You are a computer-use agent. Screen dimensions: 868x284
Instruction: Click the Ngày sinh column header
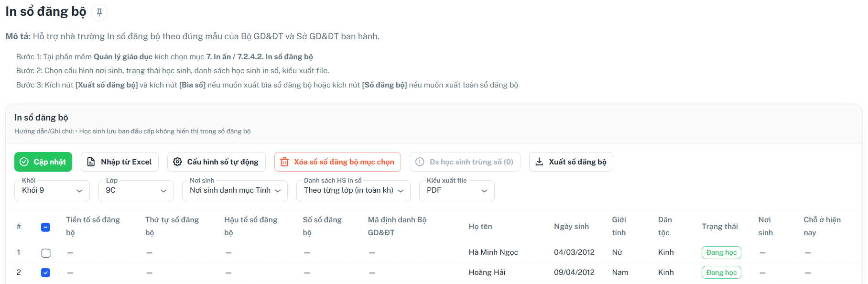(x=571, y=227)
